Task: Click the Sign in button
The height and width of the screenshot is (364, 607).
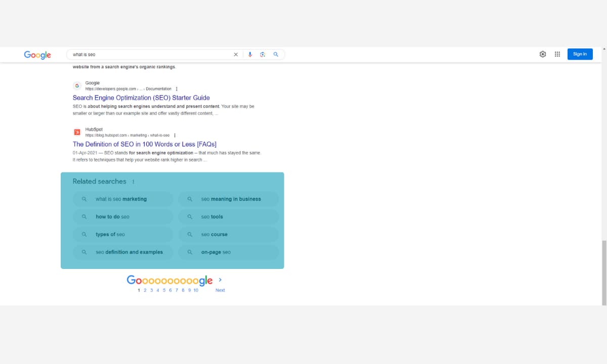Action: pyautogui.click(x=580, y=54)
